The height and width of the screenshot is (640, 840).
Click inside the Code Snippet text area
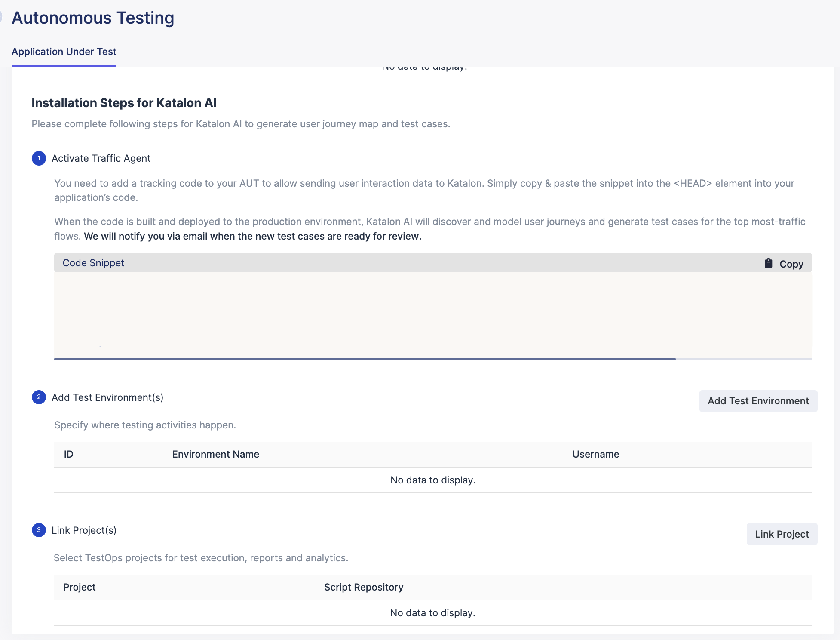[433, 314]
